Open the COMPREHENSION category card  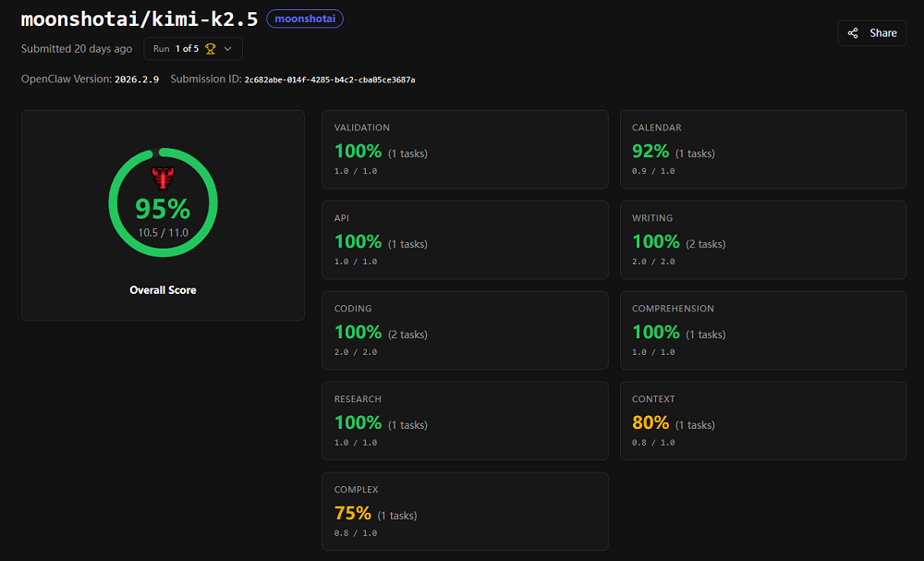tap(762, 330)
